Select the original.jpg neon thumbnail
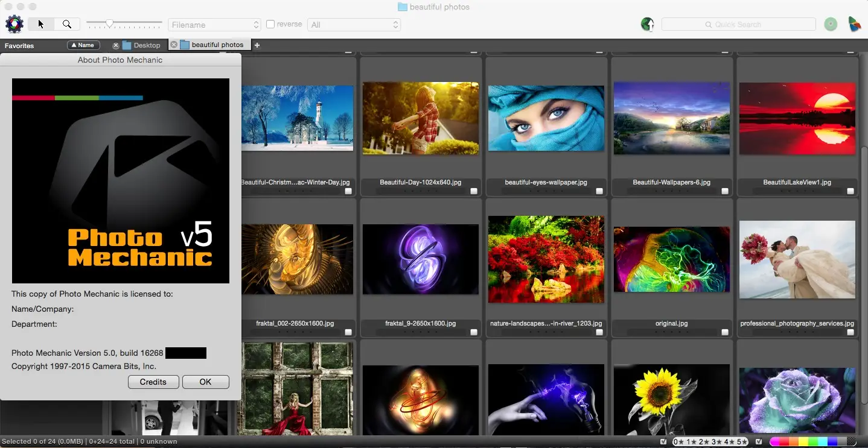 click(672, 259)
